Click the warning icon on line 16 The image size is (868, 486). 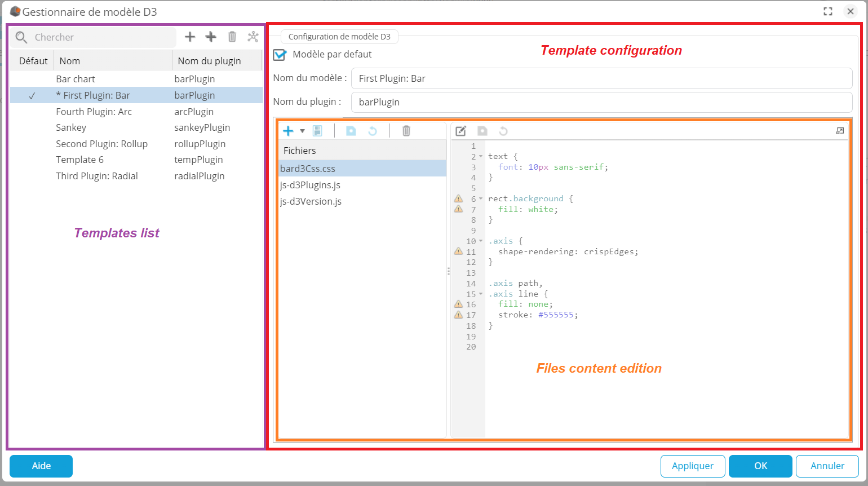click(458, 304)
